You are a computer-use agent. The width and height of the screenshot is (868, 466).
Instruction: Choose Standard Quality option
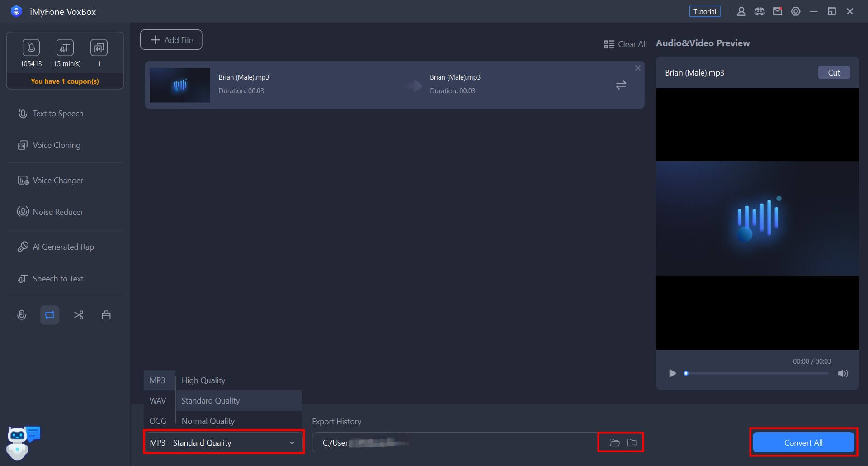(x=239, y=401)
